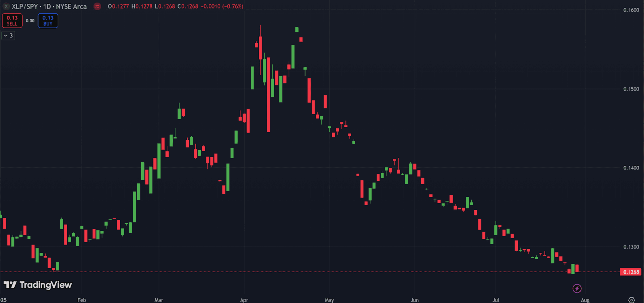Expand the collapsed indicators legend showing 3
Image resolution: width=644 pixels, height=303 pixels.
[8, 35]
